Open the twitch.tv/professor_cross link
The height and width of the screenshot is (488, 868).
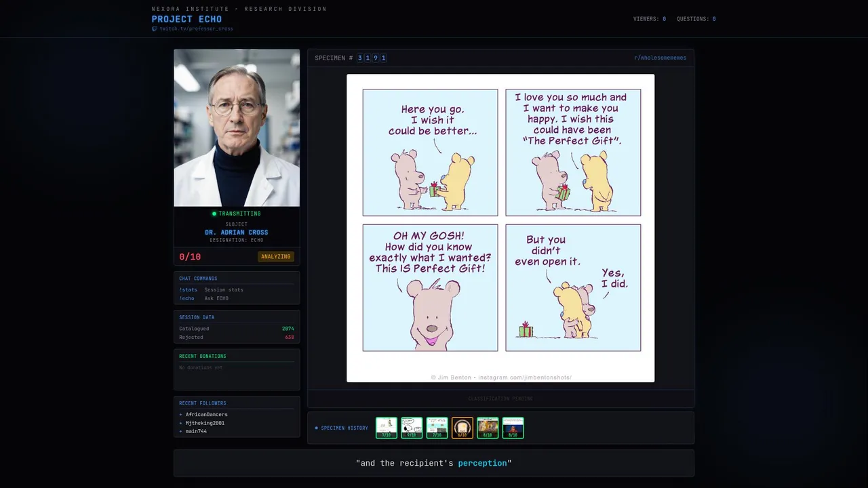coord(196,29)
